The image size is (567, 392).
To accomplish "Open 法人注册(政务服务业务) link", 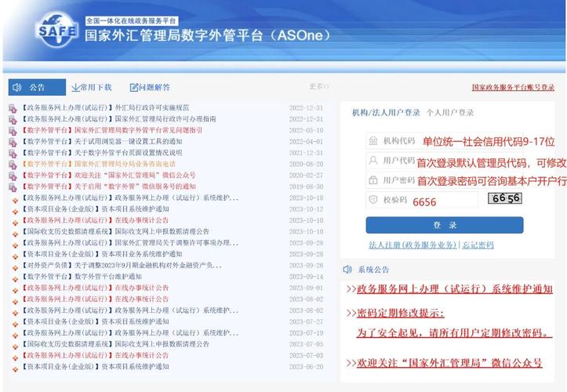I will (x=413, y=245).
